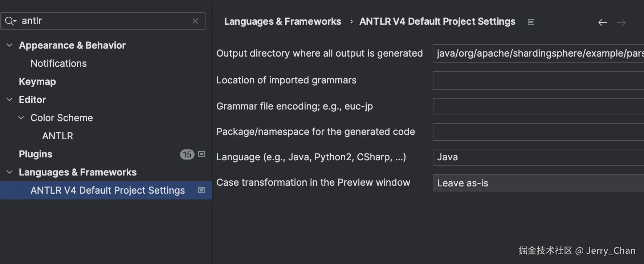Open the Keymap settings page
Image resolution: width=644 pixels, height=264 pixels.
pos(37,82)
